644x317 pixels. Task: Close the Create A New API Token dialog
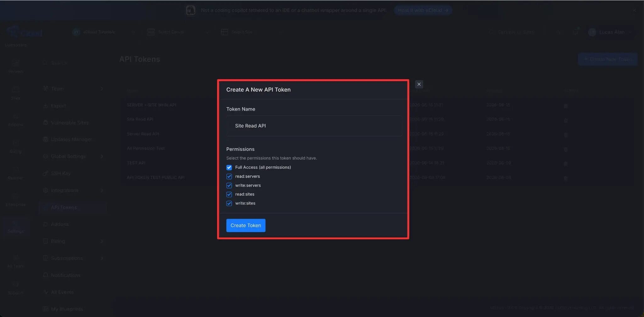419,84
